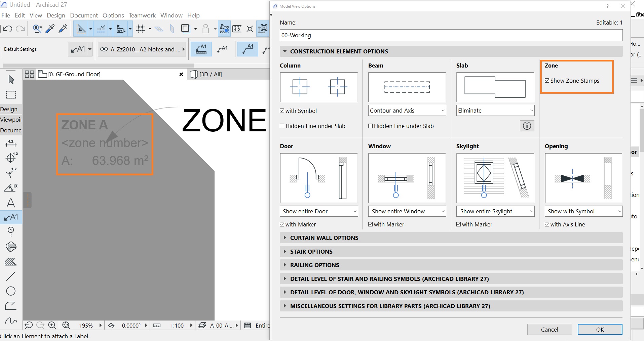The height and width of the screenshot is (341, 644).
Task: Select the Inject Parameters syringe icon
Action: point(63,29)
